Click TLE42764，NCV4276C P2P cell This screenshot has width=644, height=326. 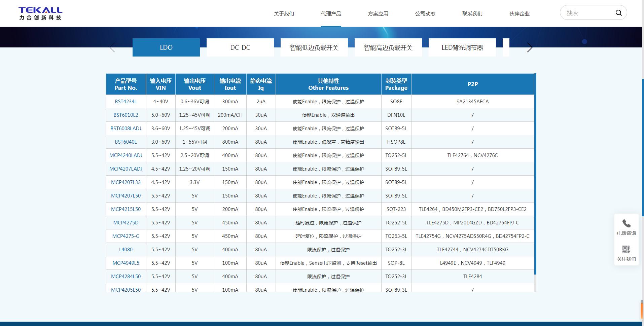point(473,155)
